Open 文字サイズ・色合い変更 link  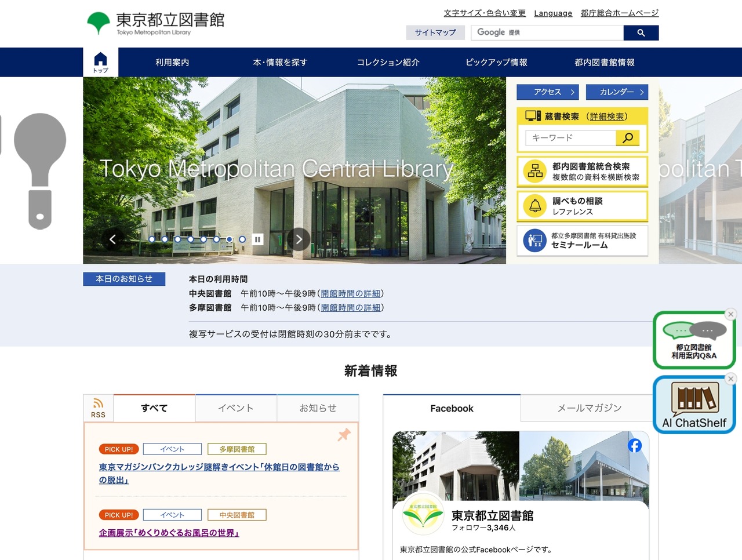click(485, 13)
